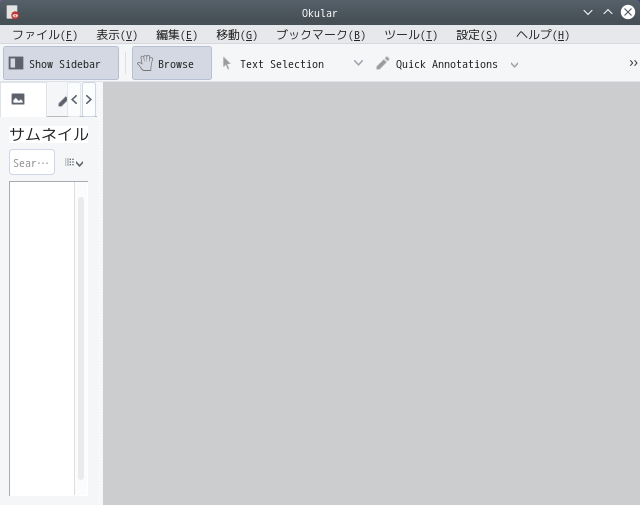Open the ツール(T) menu
640x505 pixels.
(x=411, y=35)
